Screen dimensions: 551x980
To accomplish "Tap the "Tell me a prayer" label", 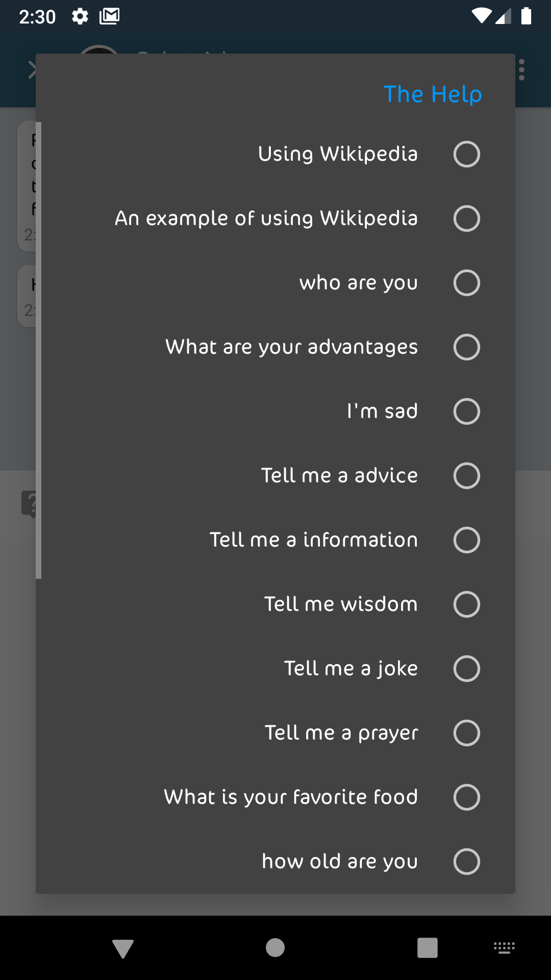I will (341, 733).
